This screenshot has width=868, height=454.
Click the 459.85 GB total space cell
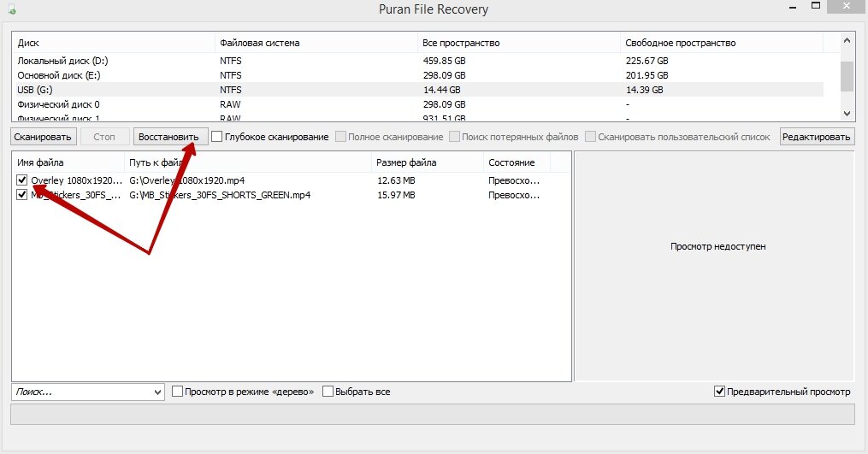click(x=444, y=61)
